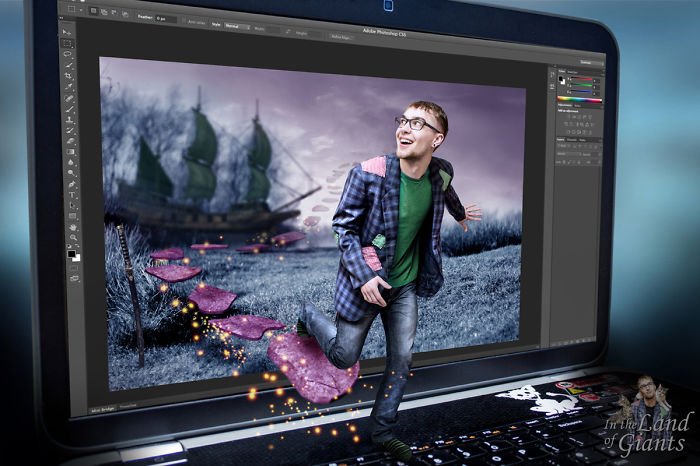This screenshot has height=466, width=700.
Task: Click the red slider in Color panel
Action: point(583,77)
